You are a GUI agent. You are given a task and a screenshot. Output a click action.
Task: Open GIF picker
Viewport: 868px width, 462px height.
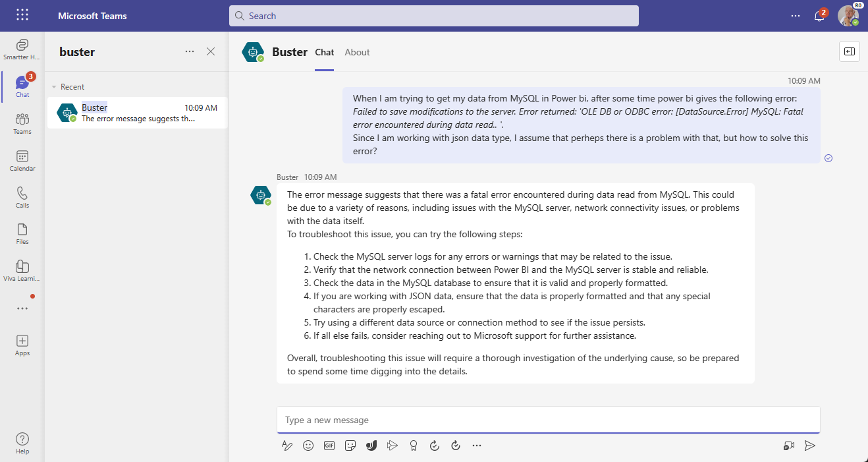(x=329, y=446)
